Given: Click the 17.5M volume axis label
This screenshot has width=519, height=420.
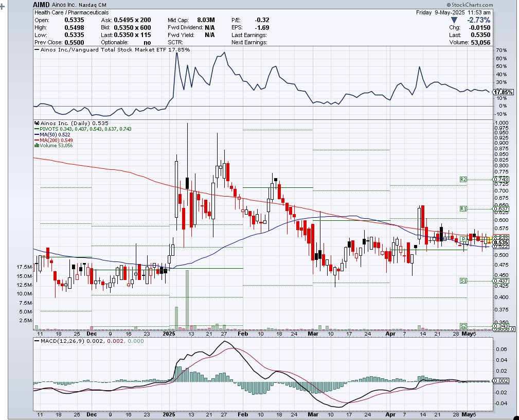Looking at the screenshot, I should pos(24,267).
